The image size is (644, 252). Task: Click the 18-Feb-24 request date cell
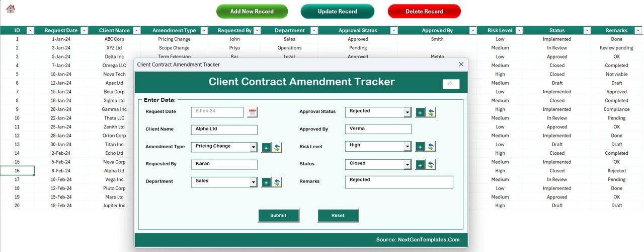point(61,206)
